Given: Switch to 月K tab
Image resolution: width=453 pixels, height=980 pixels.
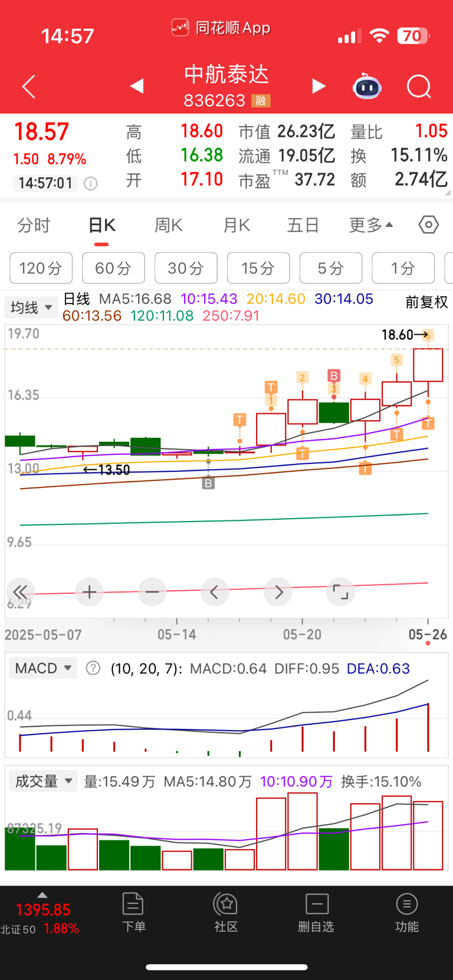Looking at the screenshot, I should pos(237,225).
